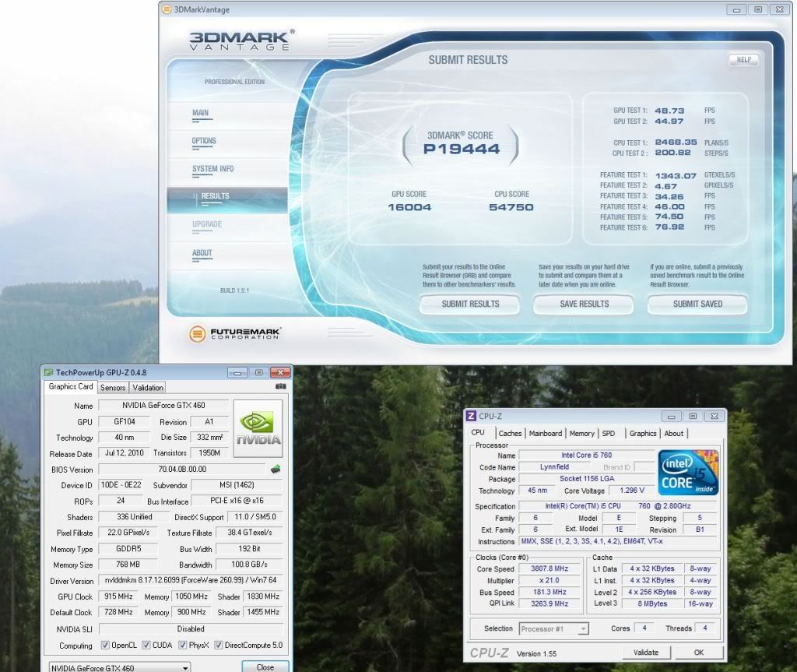Switch to the Graphics Card tab in GPU-Z
This screenshot has height=672, width=797.
[x=71, y=387]
